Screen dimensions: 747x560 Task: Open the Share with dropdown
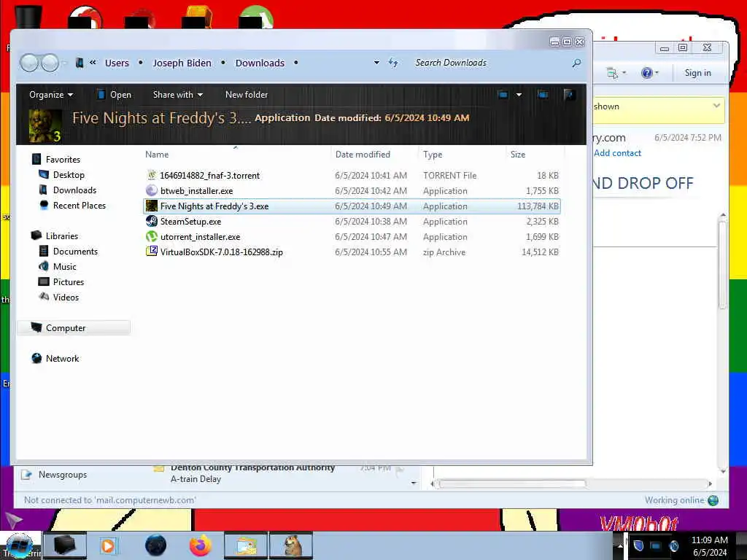[178, 95]
